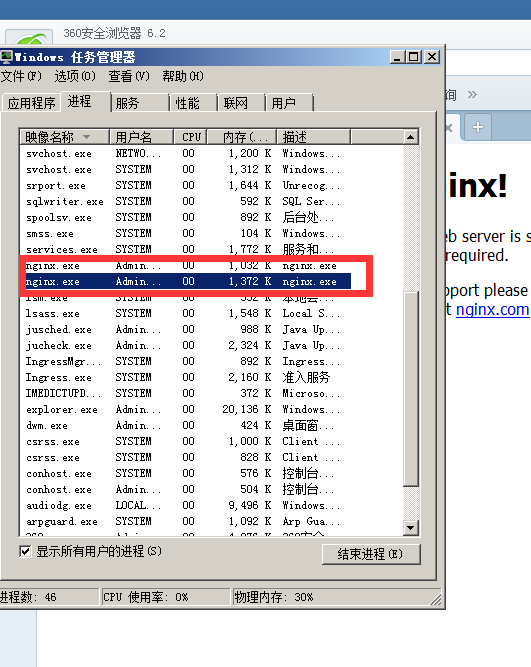Select conhost.exe row owned by SYSTEM

coord(186,473)
